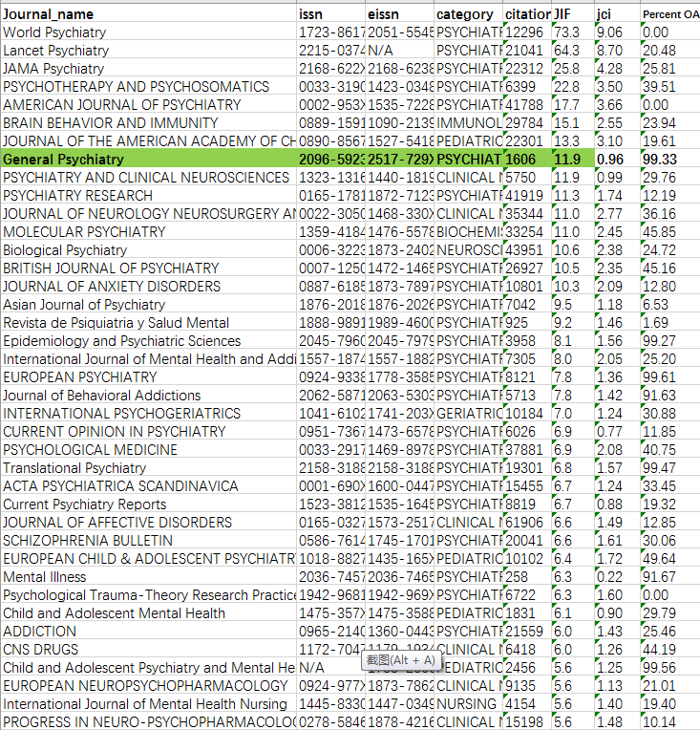Select the highlighted General Psychiatry name cell
Viewport: 700px width, 730px height.
pyautogui.click(x=148, y=159)
